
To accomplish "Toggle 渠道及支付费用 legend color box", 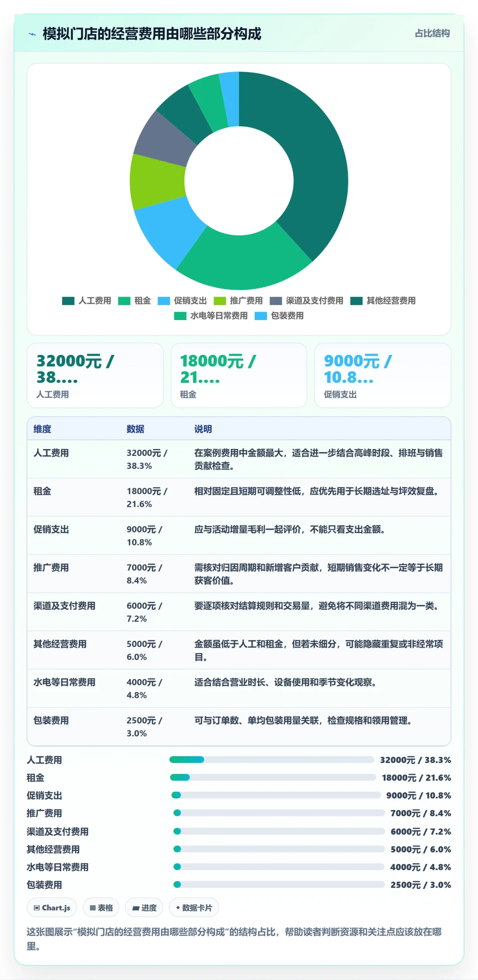I will click(276, 301).
